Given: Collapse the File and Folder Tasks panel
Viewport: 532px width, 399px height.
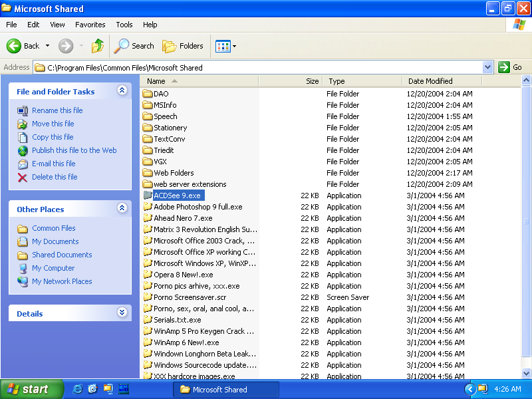Looking at the screenshot, I should coord(122,90).
